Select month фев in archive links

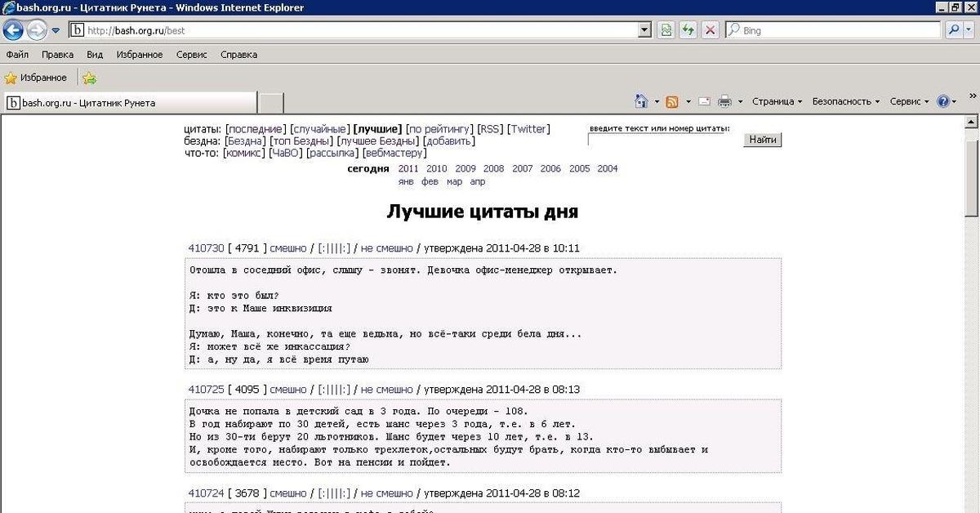[430, 181]
